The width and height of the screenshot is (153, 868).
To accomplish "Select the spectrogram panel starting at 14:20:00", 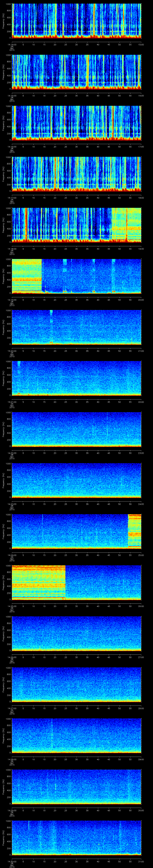I will [x=77, y=327].
